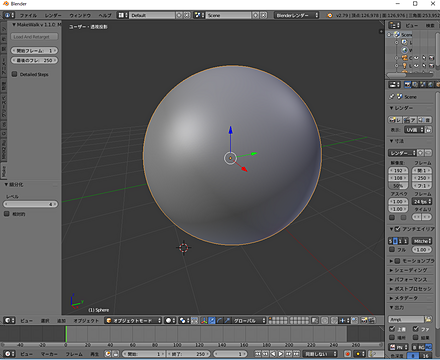Open the レンダー menu in the top bar
The width and height of the screenshot is (440, 360).
[x=53, y=15]
